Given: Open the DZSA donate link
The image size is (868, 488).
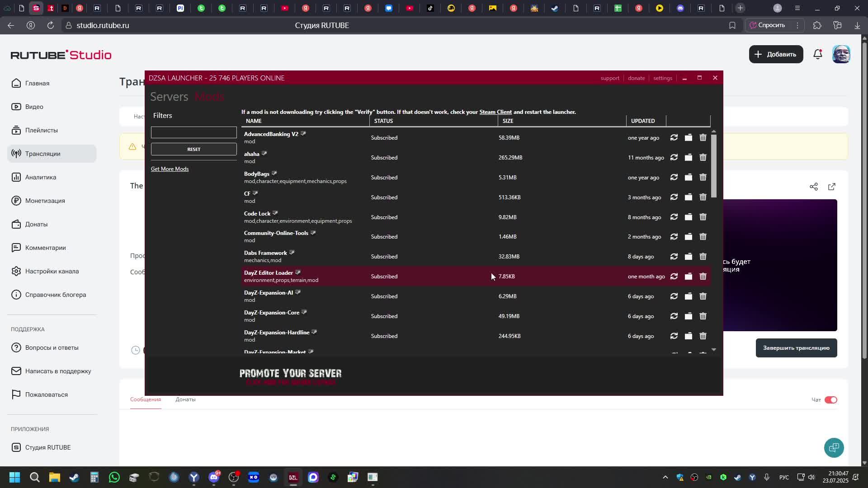Looking at the screenshot, I should coord(636,78).
